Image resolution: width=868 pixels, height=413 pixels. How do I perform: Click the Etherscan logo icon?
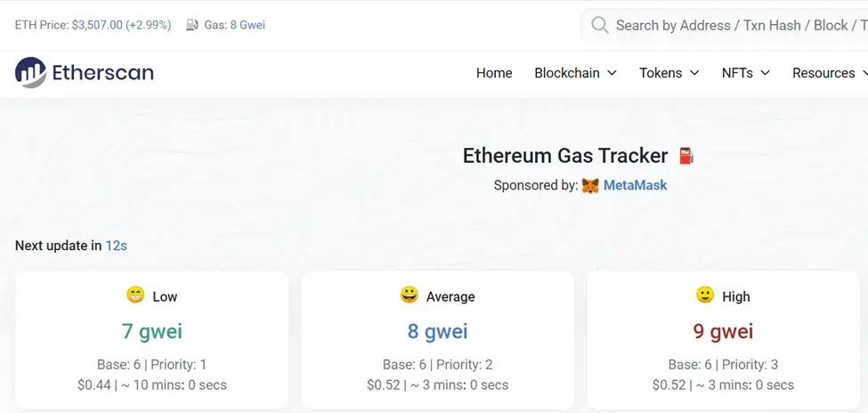[x=30, y=73]
